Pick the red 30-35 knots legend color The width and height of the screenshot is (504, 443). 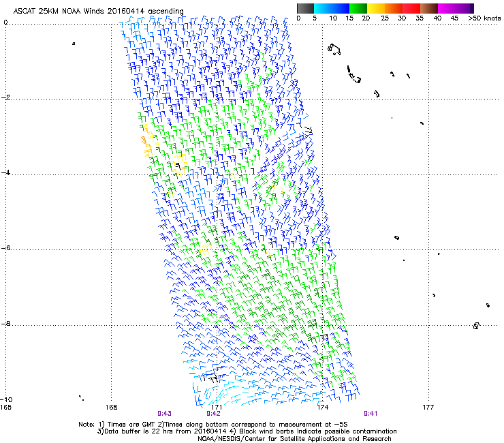(411, 8)
